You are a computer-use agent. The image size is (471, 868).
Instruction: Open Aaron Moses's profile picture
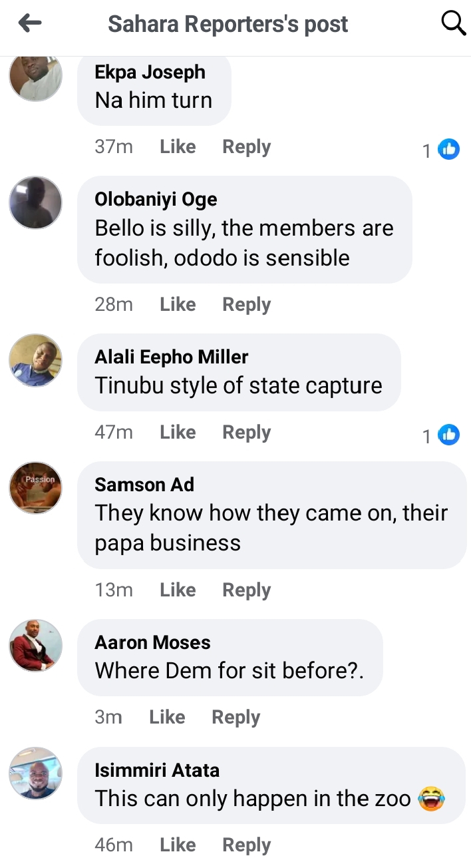[35, 645]
